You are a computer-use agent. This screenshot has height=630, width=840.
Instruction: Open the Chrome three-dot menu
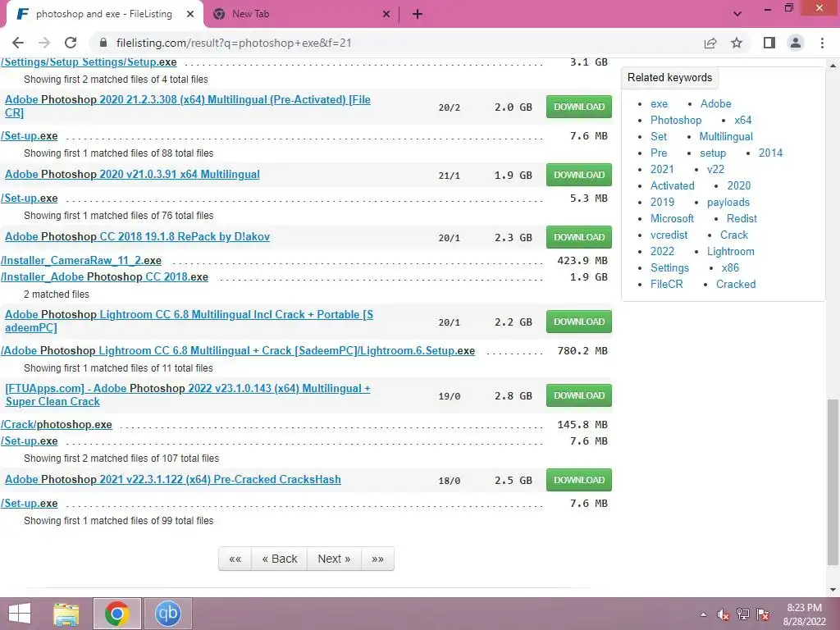click(x=822, y=43)
